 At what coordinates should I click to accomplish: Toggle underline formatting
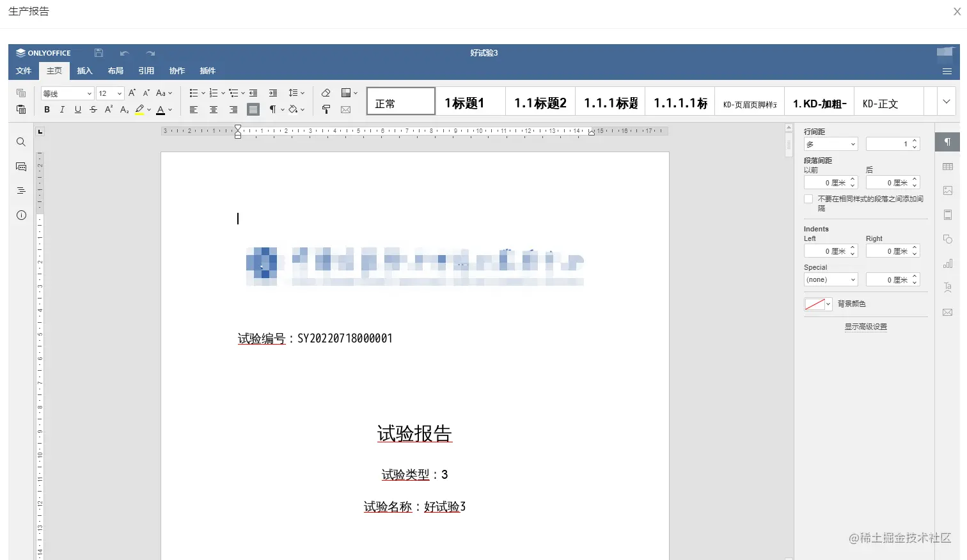77,109
